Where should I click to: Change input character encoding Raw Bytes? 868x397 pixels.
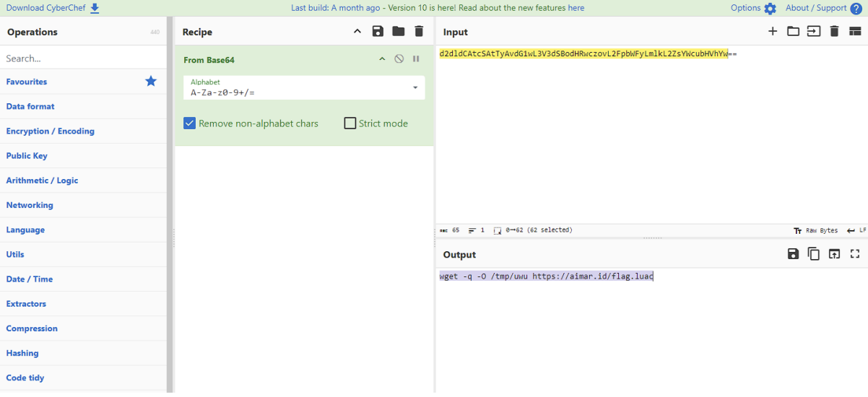[x=816, y=230]
